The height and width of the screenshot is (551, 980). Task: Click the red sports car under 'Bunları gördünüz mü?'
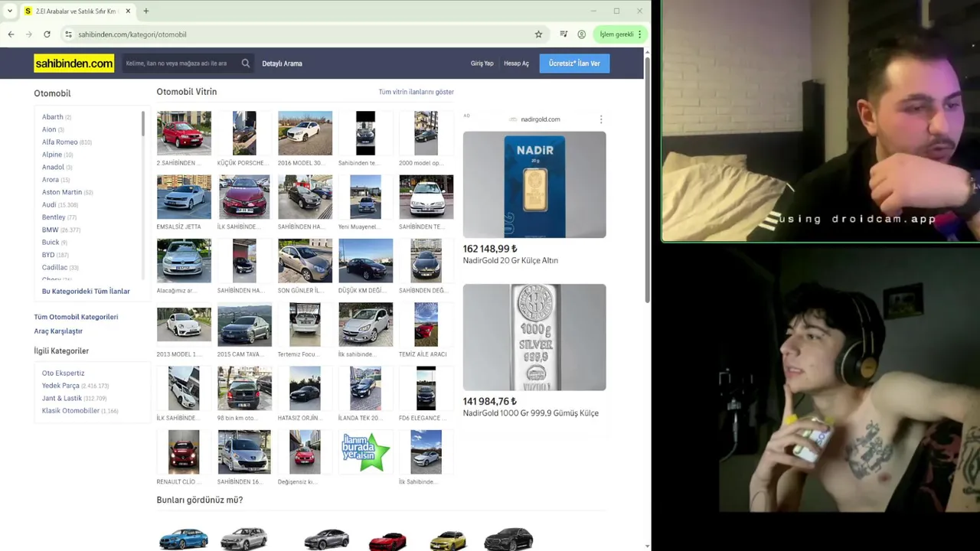pos(387,541)
